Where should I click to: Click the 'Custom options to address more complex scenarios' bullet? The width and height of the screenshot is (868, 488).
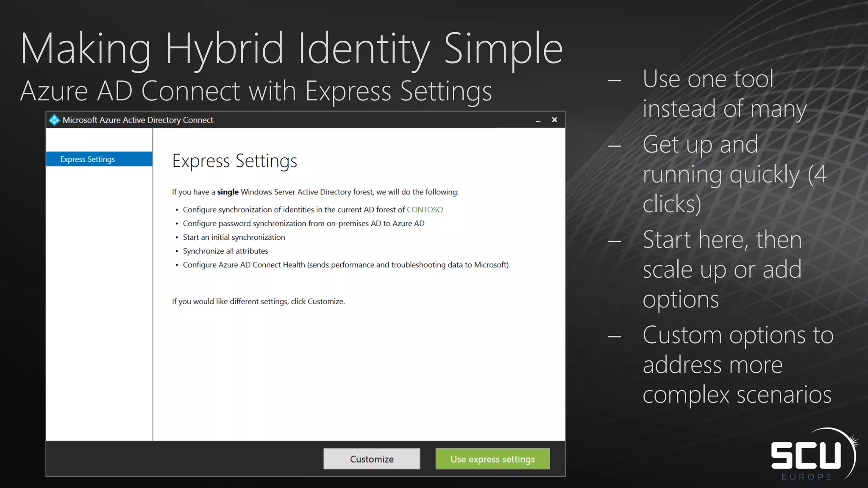[738, 365]
